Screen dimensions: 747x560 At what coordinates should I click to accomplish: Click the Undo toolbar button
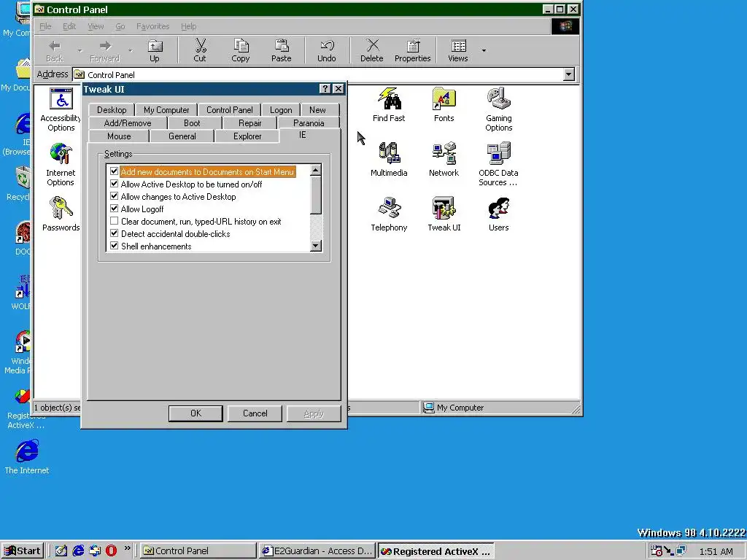pos(326,50)
